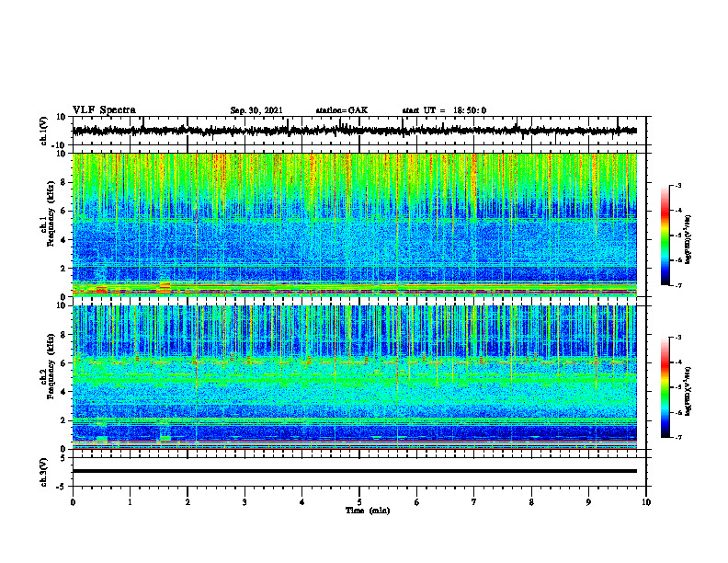
Task: Click the "VLF Spectra" title text
Action: (x=104, y=110)
